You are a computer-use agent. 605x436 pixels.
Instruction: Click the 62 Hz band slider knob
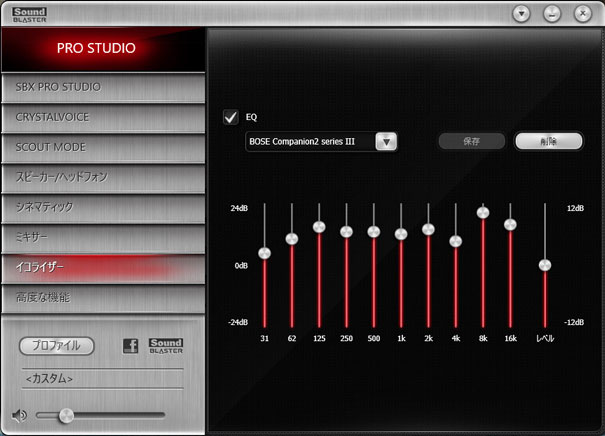(292, 239)
